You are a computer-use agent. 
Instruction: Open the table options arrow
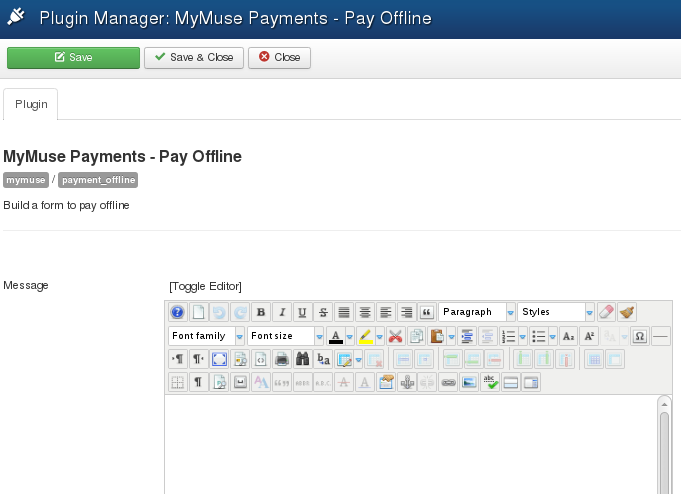[x=358, y=359]
